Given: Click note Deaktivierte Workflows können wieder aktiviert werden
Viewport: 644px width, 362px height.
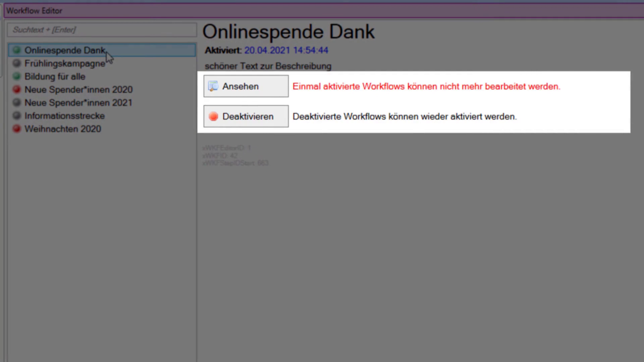Looking at the screenshot, I should click(x=404, y=116).
